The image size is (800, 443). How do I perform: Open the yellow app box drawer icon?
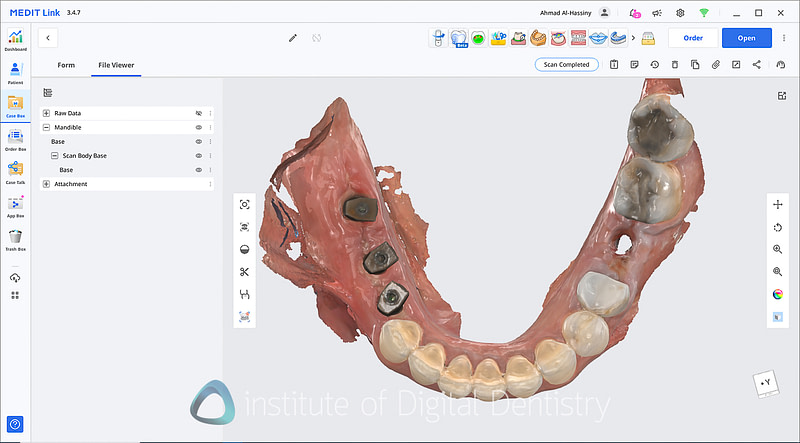(x=648, y=38)
